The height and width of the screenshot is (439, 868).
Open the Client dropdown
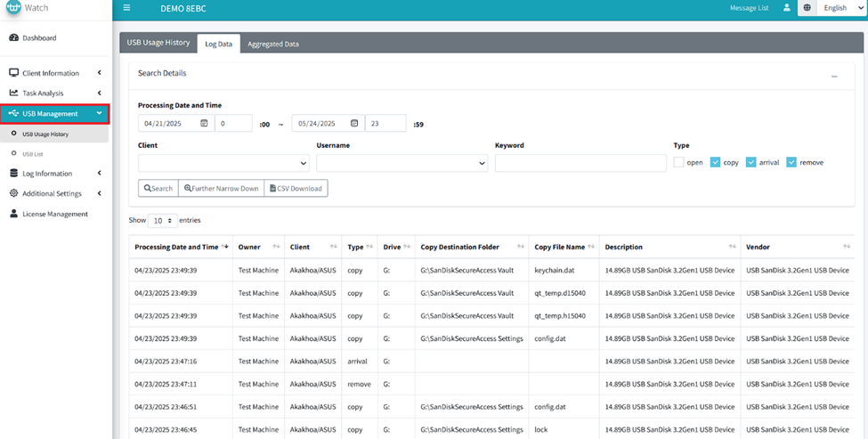pos(223,164)
